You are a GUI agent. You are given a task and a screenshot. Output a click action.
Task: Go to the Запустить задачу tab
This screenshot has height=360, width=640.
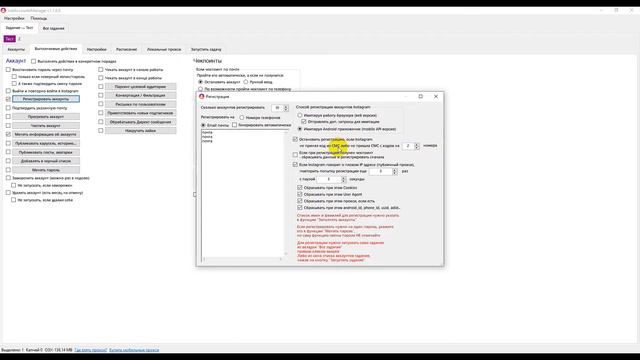coord(206,49)
